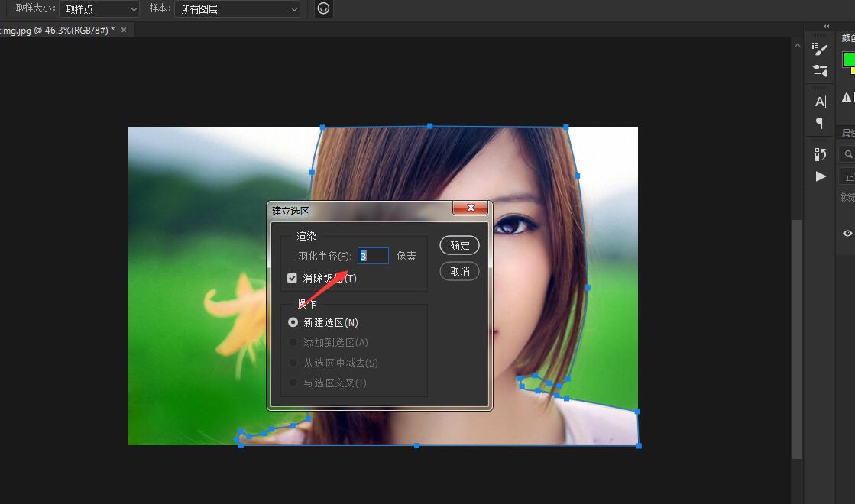Click the smiley sampling ring icon in options bar
The width and height of the screenshot is (855, 504).
pos(323,8)
